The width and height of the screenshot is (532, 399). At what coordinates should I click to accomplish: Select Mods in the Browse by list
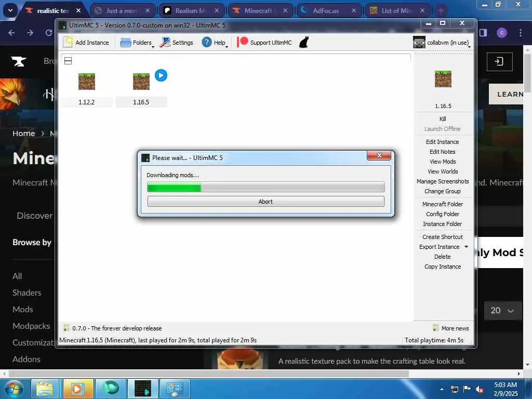23,310
